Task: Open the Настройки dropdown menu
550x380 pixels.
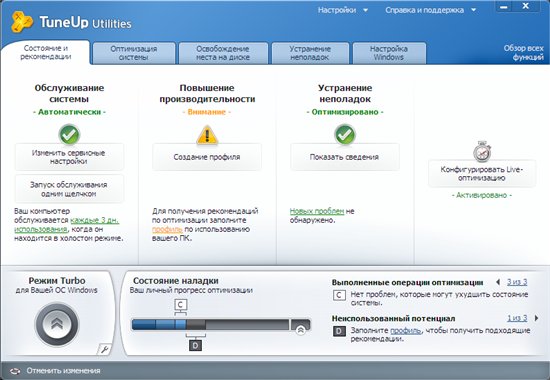Action: pyautogui.click(x=343, y=10)
